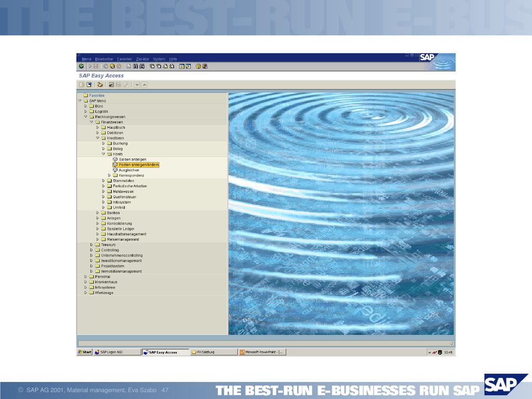Select the Controlling folder
The image size is (532, 399).
coord(107,250)
